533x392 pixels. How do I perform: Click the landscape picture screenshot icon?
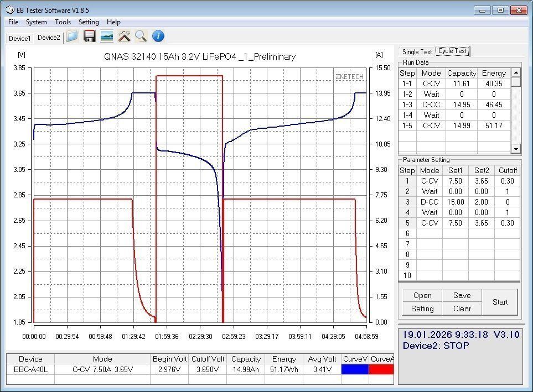pos(107,36)
